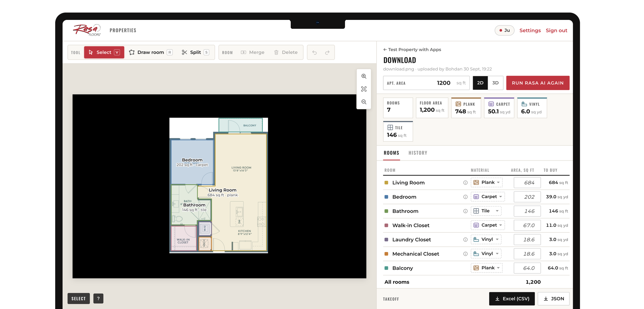Image resolution: width=644 pixels, height=309 pixels.
Task: Choose the Draw room tool
Action: point(151,52)
